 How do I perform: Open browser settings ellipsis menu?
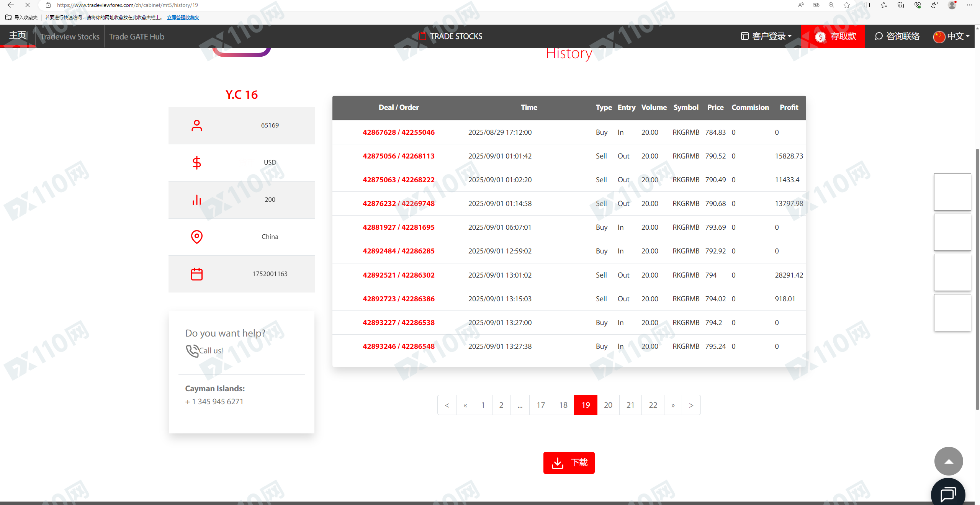point(970,5)
